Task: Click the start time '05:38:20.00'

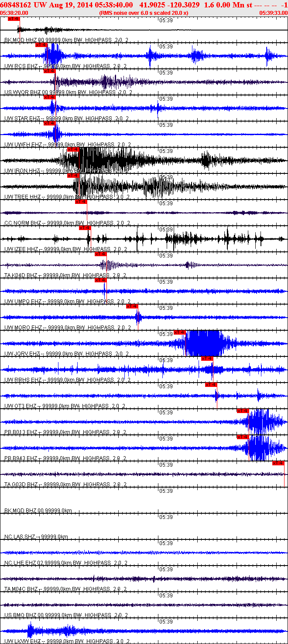Action: tap(14, 13)
